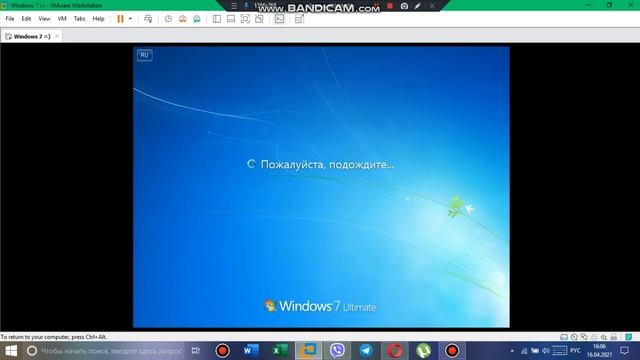Click the network adapter status icon
Screen dimensions: 640x360
coord(584,337)
